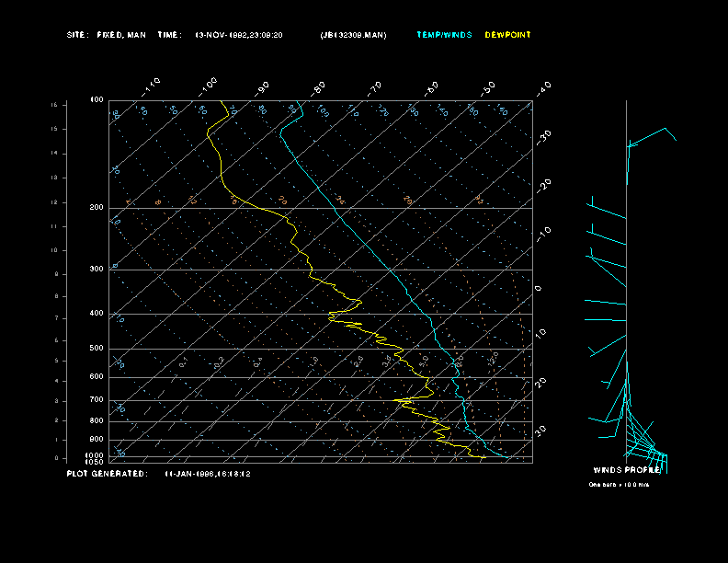This screenshot has width=728, height=563.
Task: Click the 1050 pressure level label
Action: [95, 462]
